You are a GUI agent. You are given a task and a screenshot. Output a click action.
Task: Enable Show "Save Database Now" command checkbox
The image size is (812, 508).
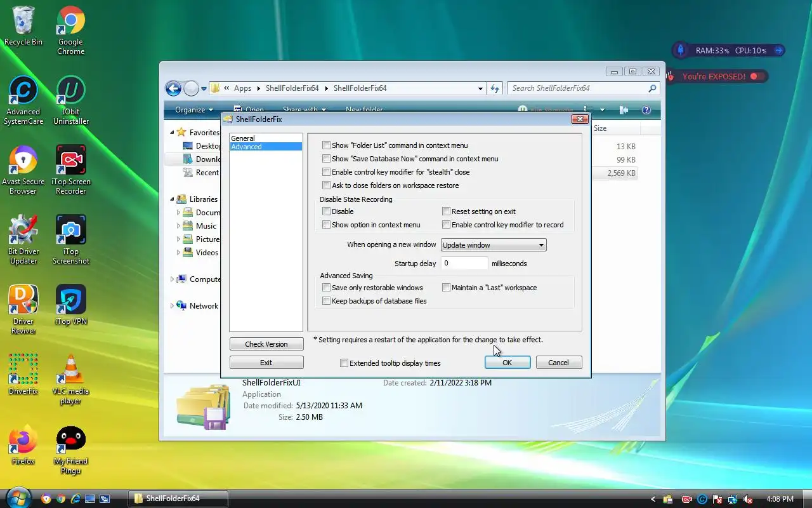[x=326, y=159]
